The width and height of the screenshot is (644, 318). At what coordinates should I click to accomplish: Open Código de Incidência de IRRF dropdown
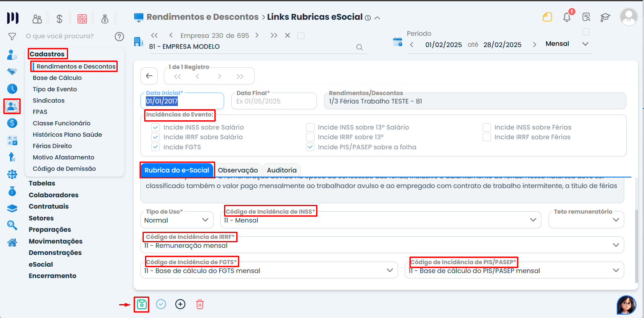tap(382, 245)
